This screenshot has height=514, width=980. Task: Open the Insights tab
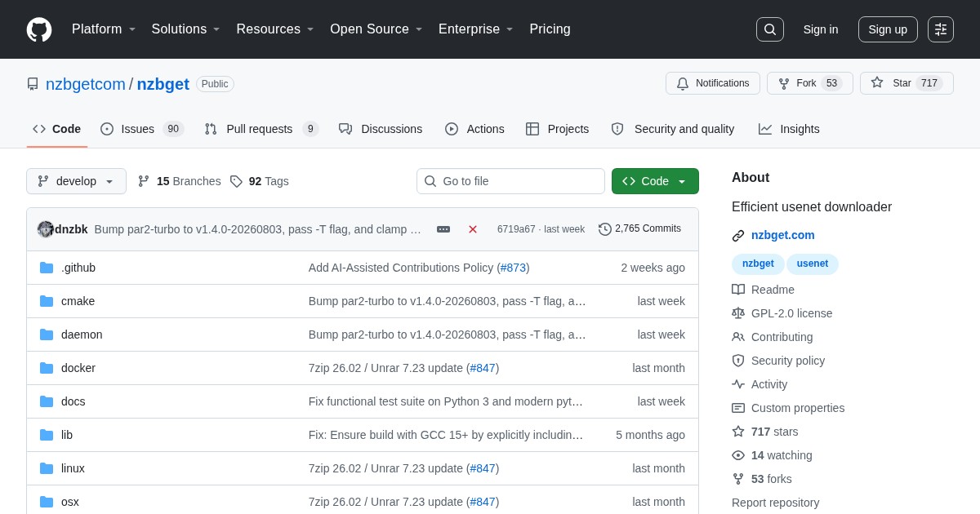pyautogui.click(x=789, y=129)
